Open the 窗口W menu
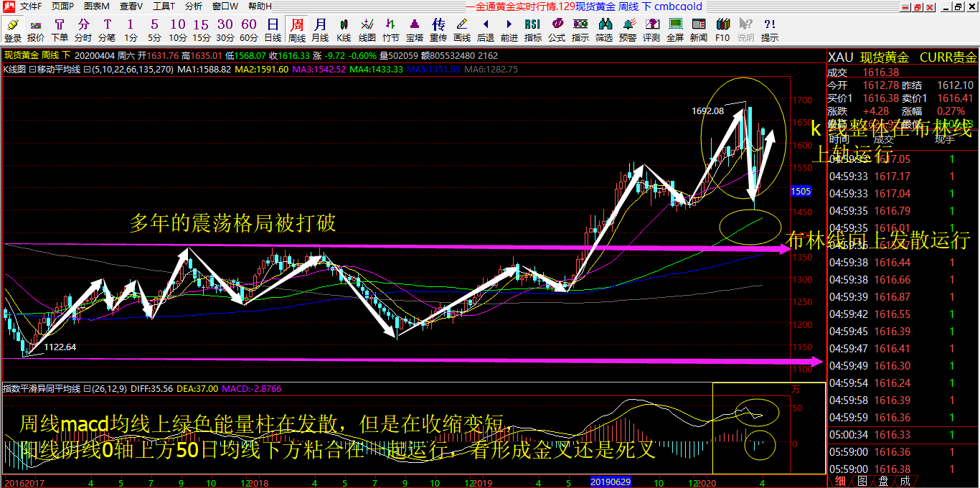 pos(225,6)
